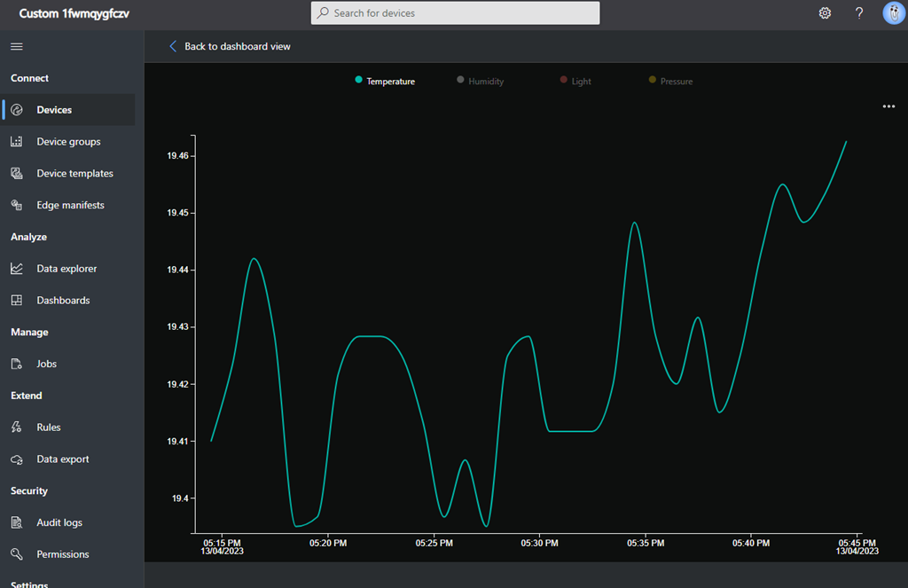
Task: Show the Humidity series in chart
Action: pyautogui.click(x=480, y=81)
